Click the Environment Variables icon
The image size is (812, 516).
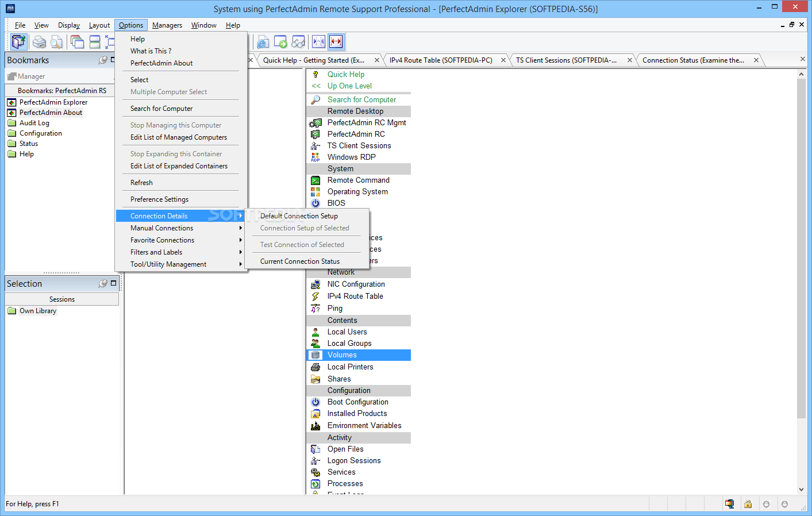coord(315,426)
